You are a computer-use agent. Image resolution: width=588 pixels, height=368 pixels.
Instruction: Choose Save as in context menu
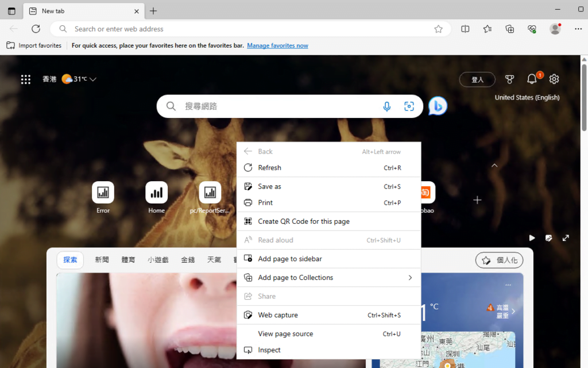tap(329, 187)
